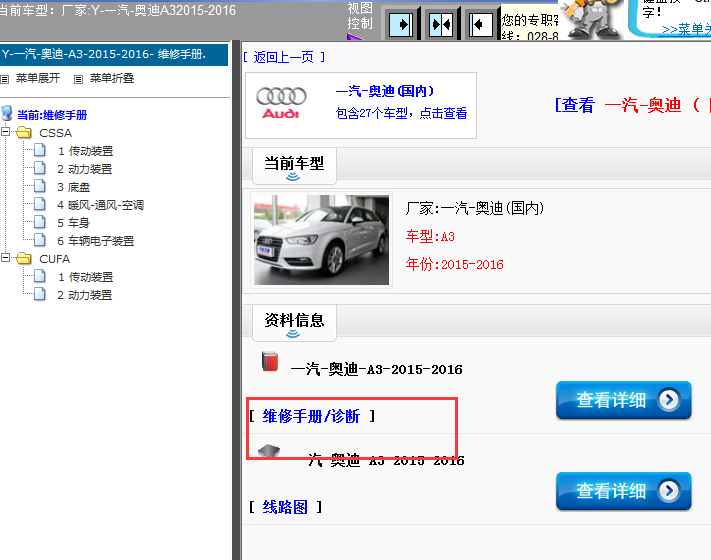
Task: Open the 维修手册/诊断 link
Action: click(x=311, y=416)
